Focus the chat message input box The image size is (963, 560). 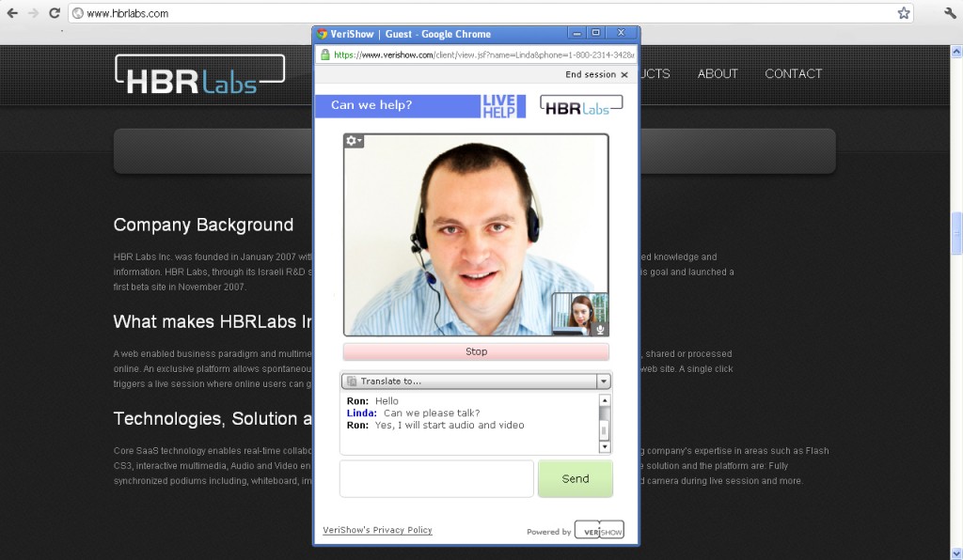point(436,478)
